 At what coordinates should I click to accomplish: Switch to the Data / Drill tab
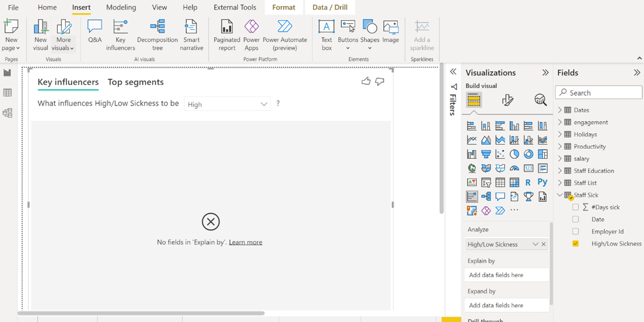point(330,8)
